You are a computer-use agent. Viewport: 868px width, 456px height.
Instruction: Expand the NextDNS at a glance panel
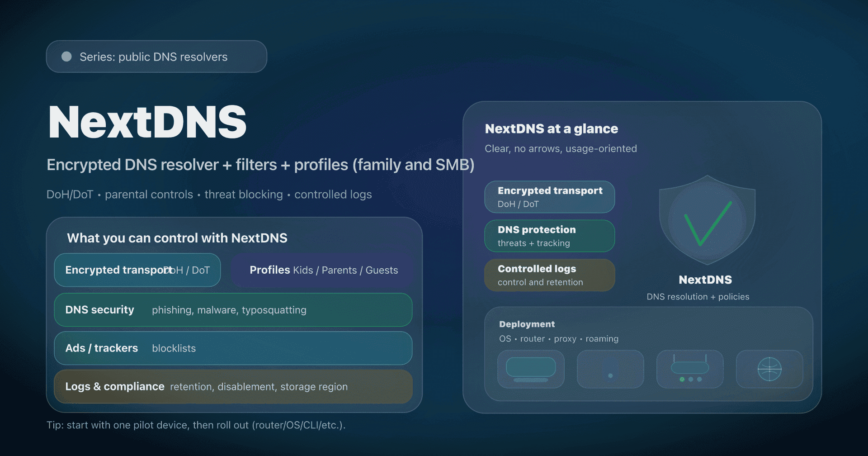click(552, 128)
